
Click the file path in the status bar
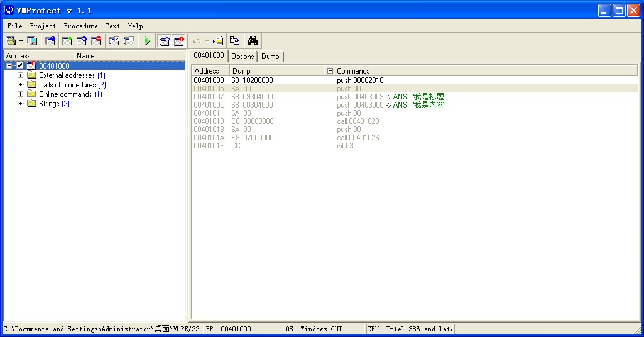click(x=90, y=329)
